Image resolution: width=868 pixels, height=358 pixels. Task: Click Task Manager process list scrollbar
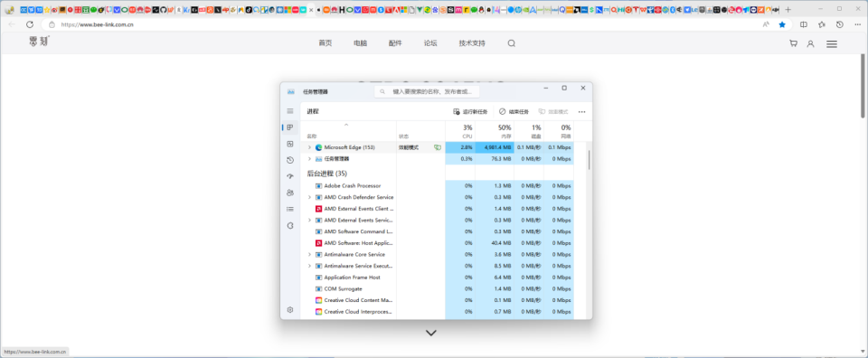pyautogui.click(x=589, y=159)
